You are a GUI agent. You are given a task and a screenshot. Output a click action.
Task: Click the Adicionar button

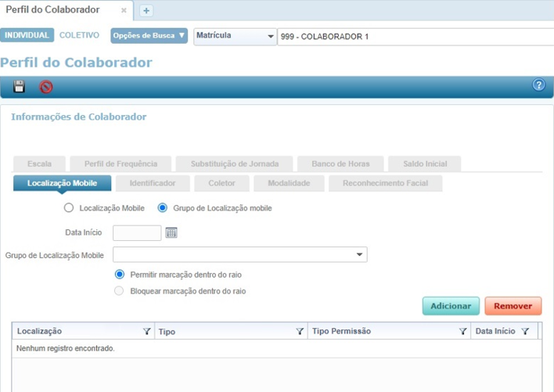[451, 306]
